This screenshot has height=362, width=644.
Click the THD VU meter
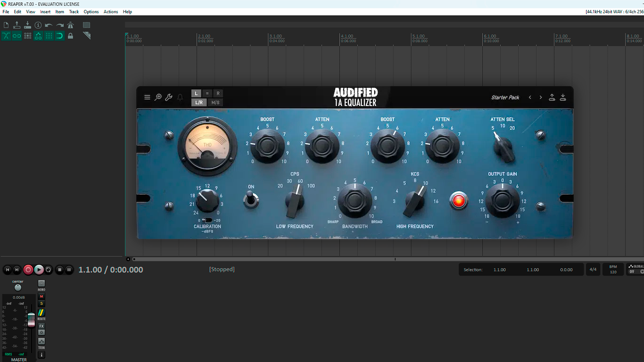pyautogui.click(x=207, y=146)
